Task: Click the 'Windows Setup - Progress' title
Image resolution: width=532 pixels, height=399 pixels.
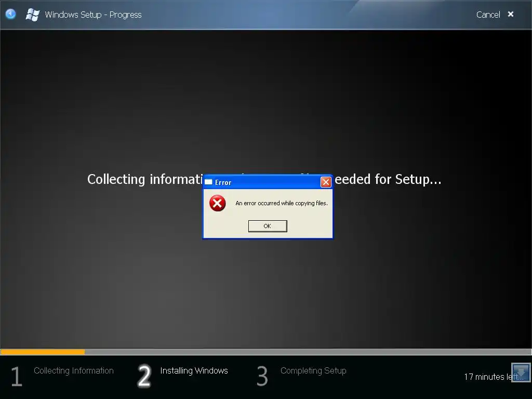Action: point(94,15)
